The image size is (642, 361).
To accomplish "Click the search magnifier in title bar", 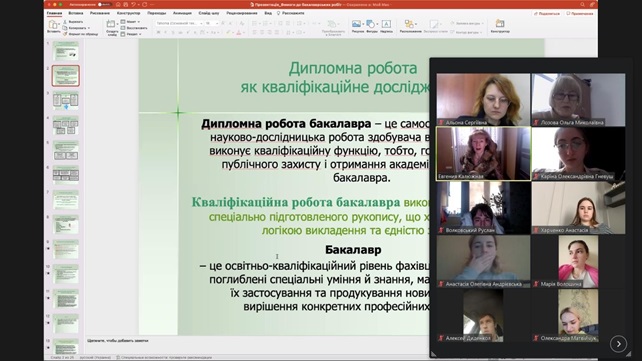I will coord(582,5).
